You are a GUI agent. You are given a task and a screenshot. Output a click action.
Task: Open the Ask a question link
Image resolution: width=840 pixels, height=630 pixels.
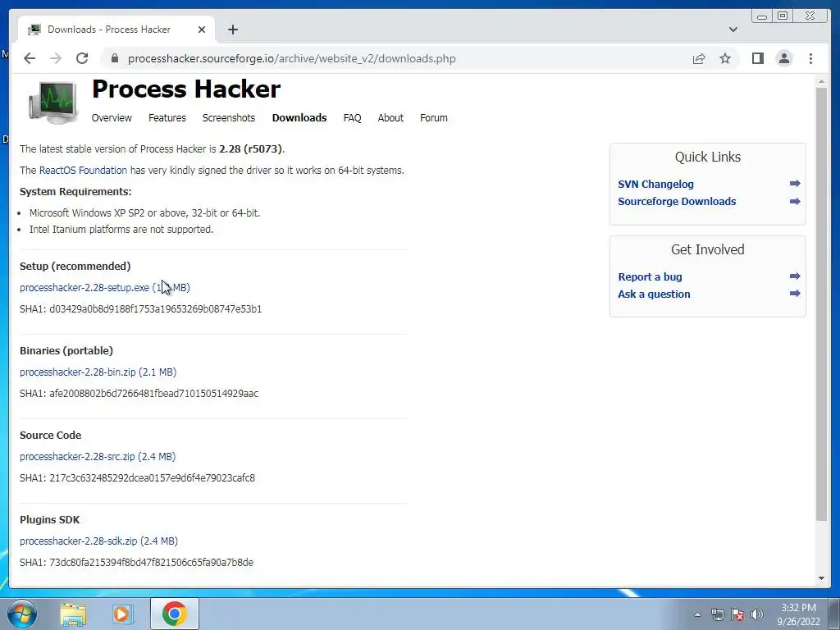(x=654, y=294)
